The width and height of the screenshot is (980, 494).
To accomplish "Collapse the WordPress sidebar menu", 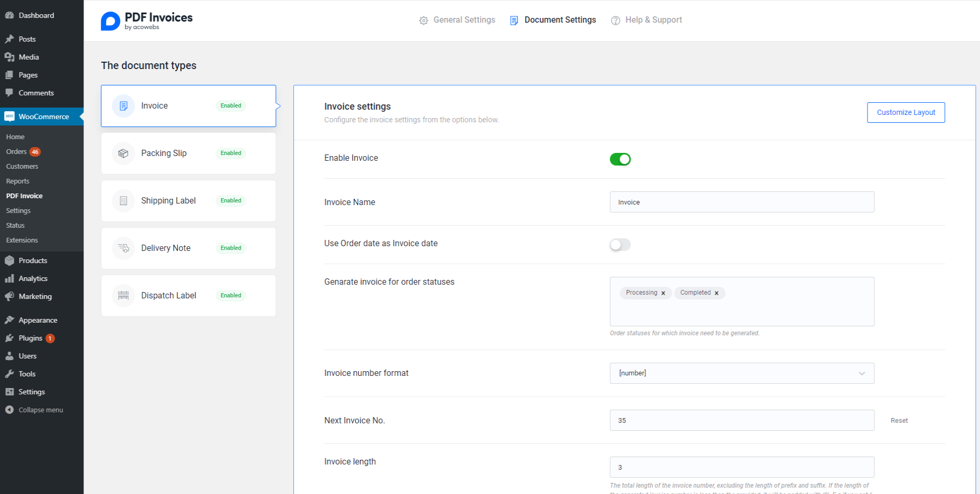I will (x=40, y=410).
